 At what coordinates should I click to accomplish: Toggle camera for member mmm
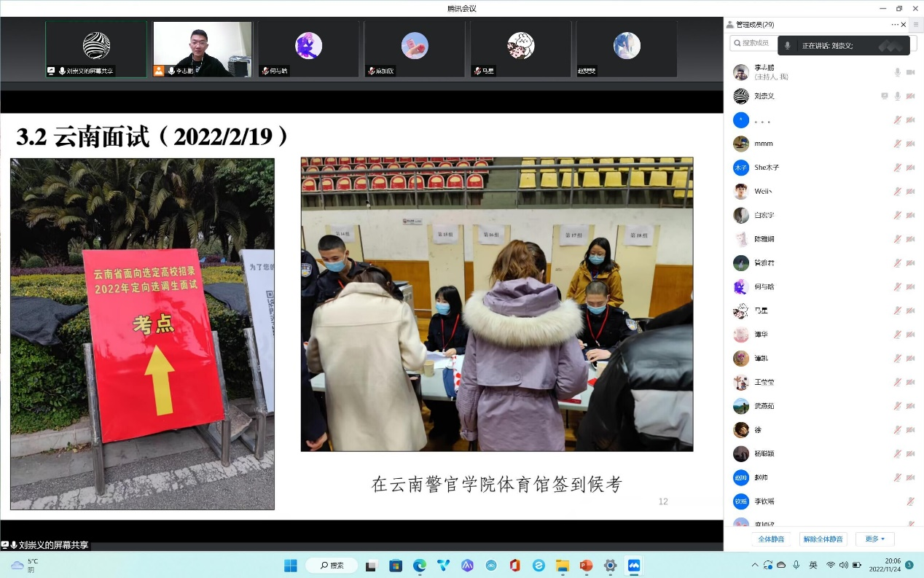(910, 144)
